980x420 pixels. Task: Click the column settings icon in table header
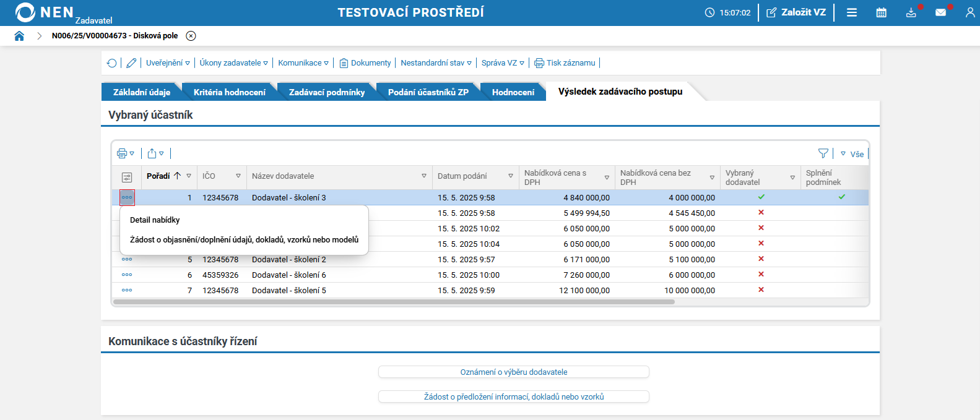[127, 178]
